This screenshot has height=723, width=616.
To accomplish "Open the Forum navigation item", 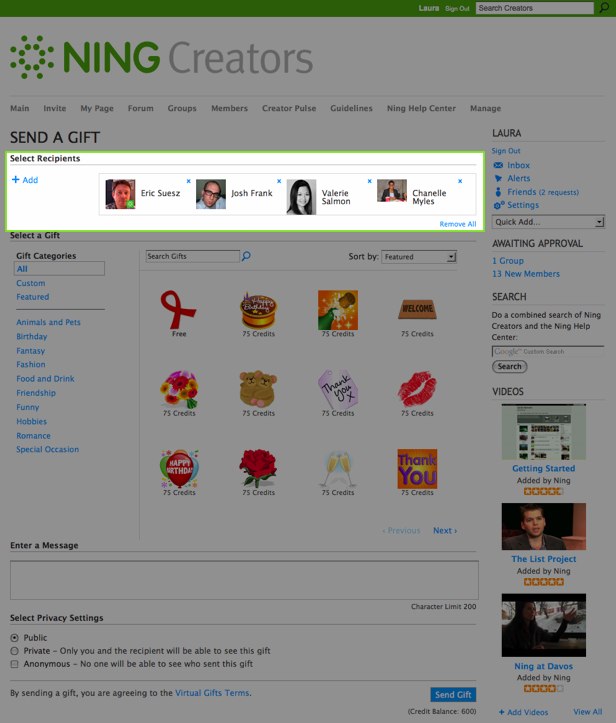I will 141,108.
